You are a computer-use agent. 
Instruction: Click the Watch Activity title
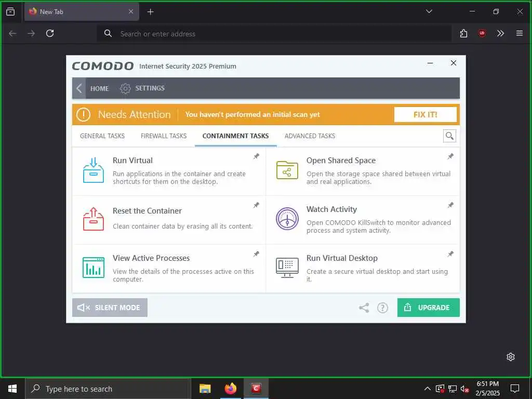[331, 209]
